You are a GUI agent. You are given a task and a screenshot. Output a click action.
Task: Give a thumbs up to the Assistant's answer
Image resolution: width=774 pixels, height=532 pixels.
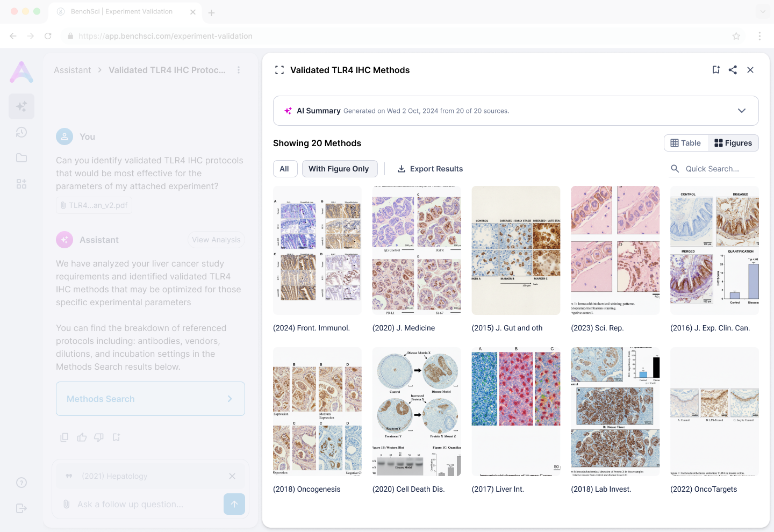82,437
